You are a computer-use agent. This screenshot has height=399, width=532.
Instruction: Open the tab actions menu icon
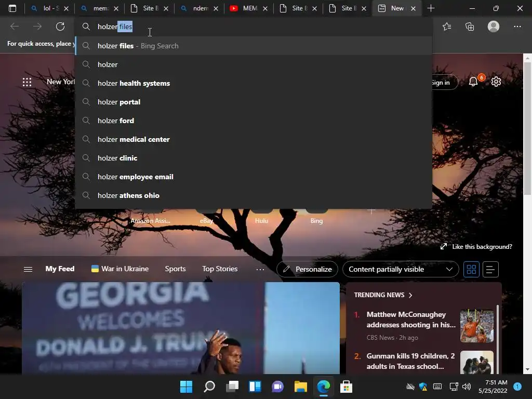coord(12,8)
